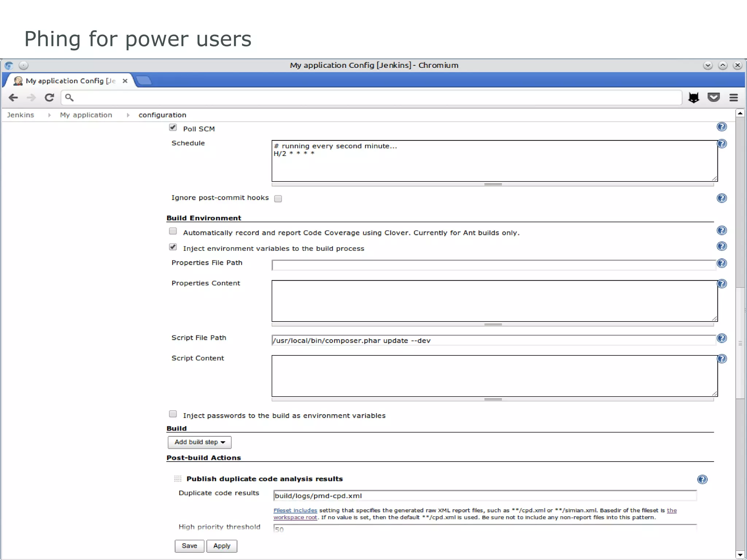
Task: Open the cat-face extension icon
Action: 694,97
